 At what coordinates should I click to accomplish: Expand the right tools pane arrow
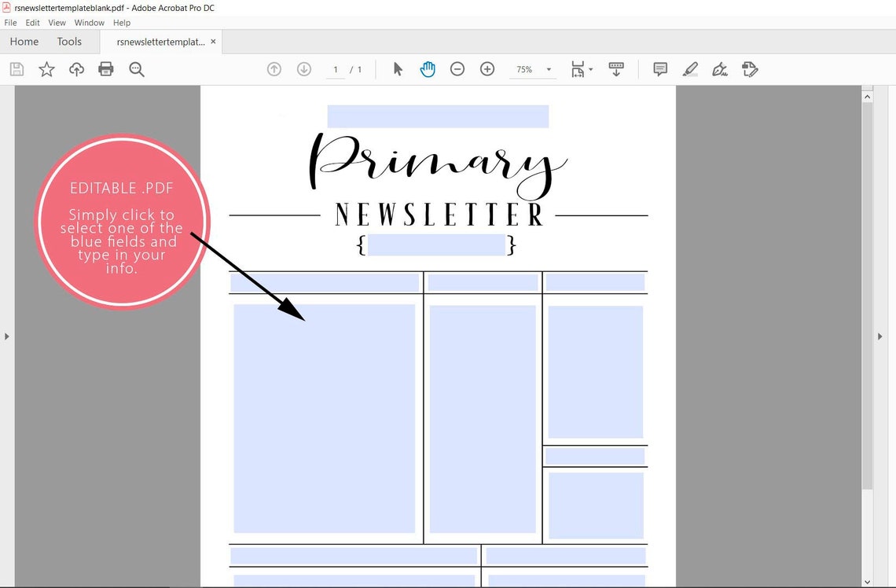pos(880,336)
